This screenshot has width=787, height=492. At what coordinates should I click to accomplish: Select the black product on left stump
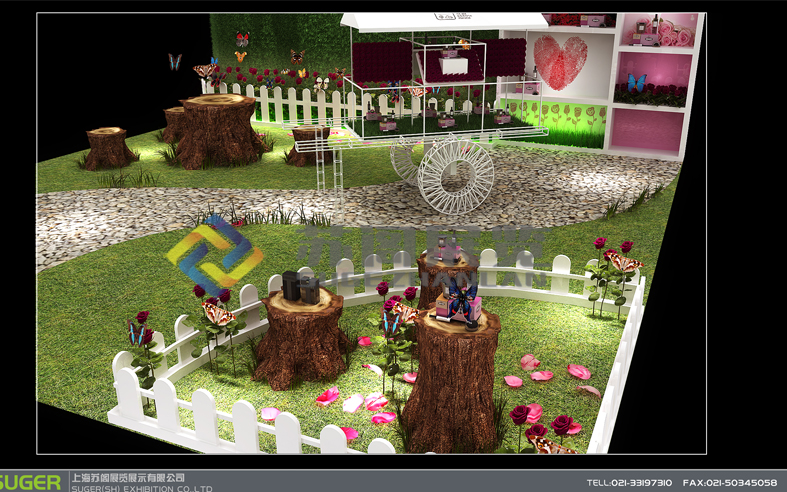tap(300, 287)
